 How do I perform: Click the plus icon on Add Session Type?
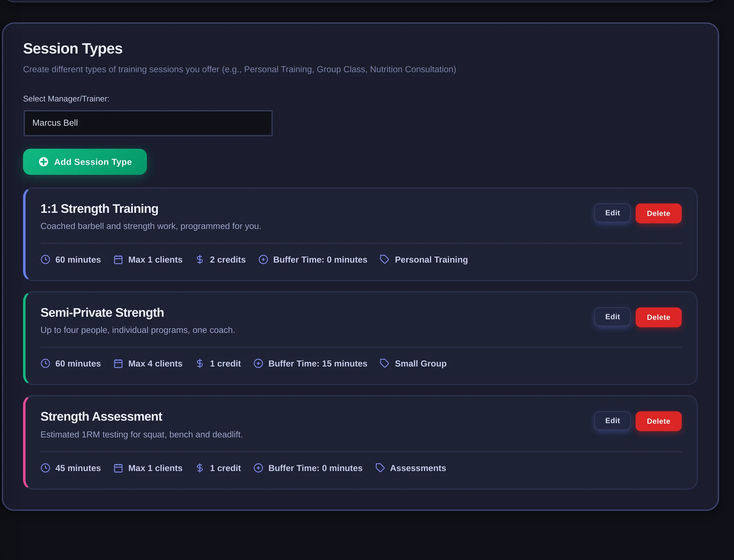pos(43,162)
